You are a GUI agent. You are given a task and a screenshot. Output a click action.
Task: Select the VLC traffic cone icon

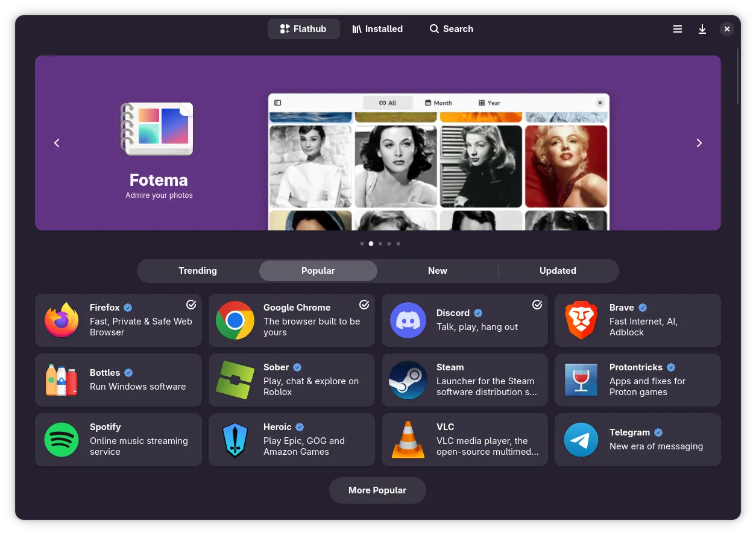[408, 440]
